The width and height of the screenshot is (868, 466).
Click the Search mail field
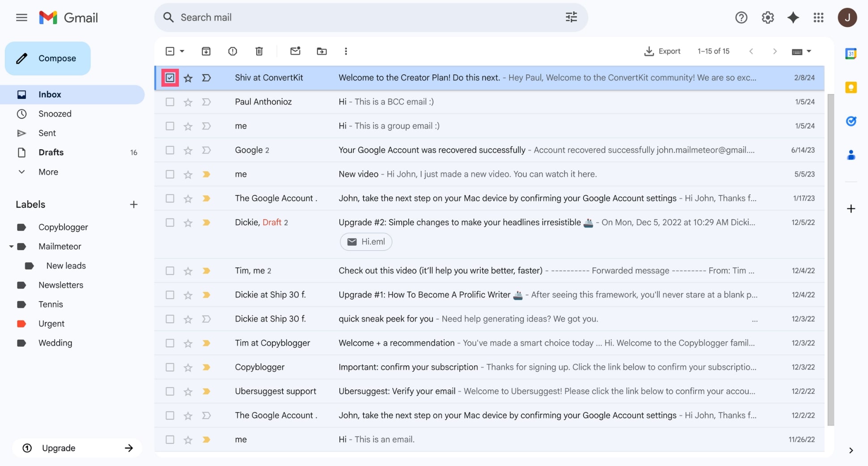point(371,17)
